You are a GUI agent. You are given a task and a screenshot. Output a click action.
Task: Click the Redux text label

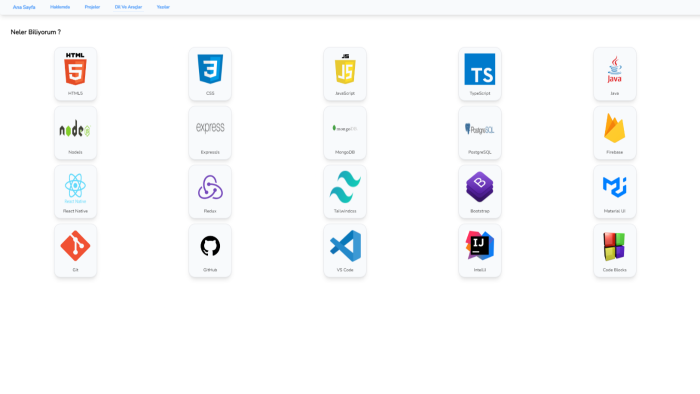(210, 211)
